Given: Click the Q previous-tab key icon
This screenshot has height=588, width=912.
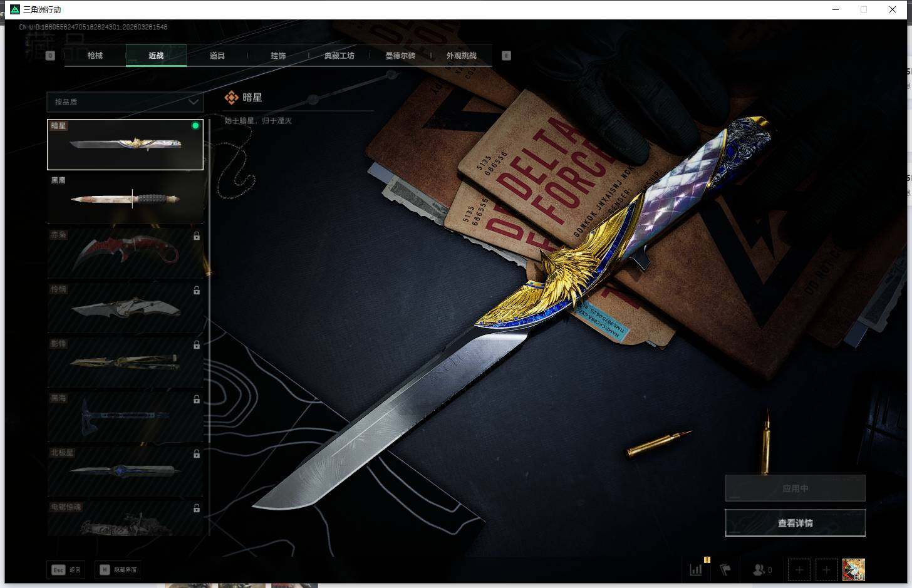Looking at the screenshot, I should point(50,56).
